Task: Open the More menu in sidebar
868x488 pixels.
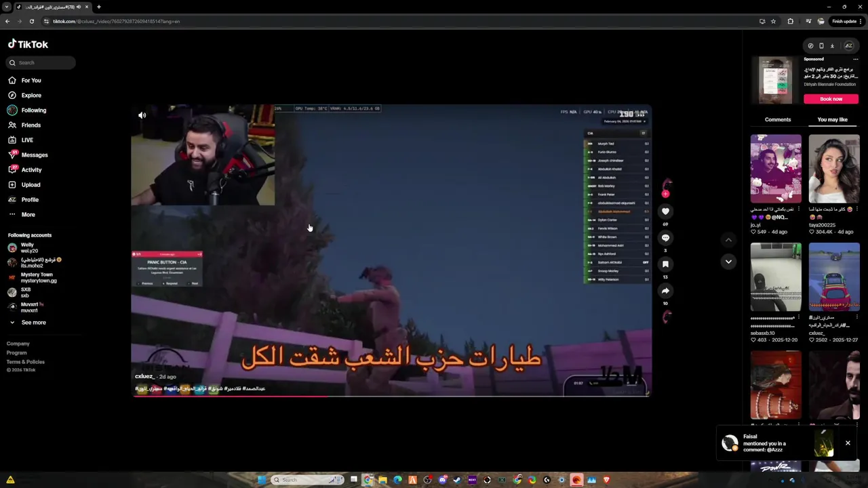Action: [22, 214]
